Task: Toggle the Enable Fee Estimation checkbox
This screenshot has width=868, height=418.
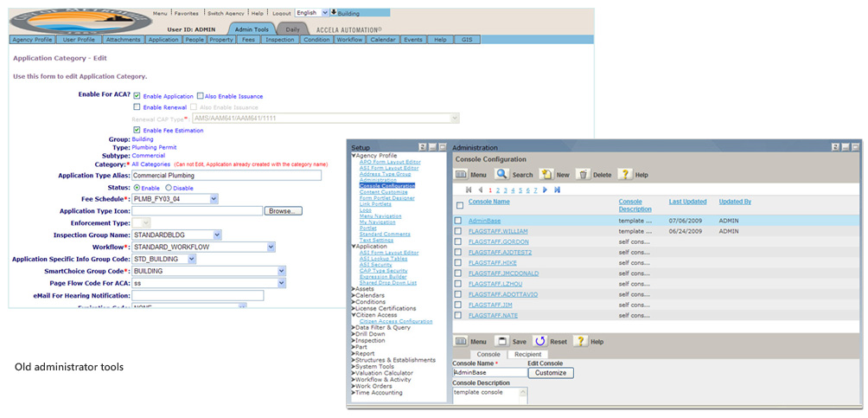Action: 137,131
